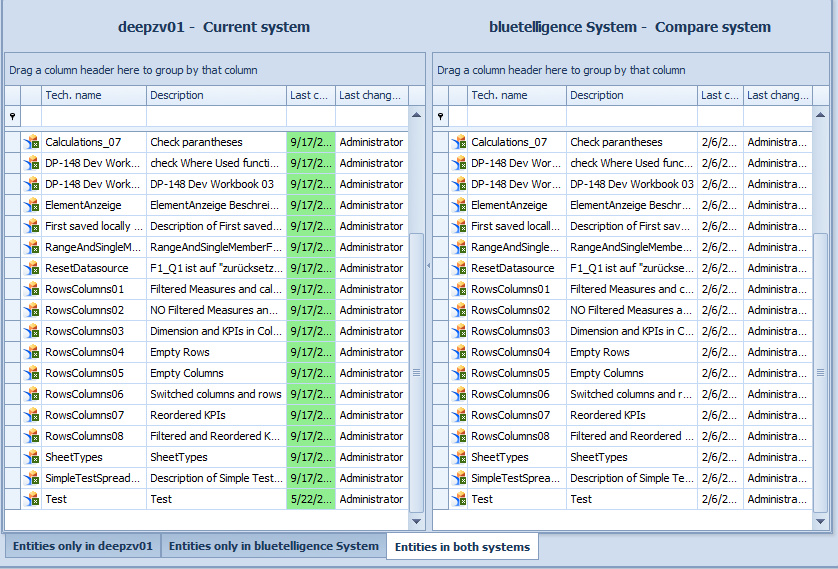
Task: Select the green date cell for Test row
Action: pyautogui.click(x=311, y=499)
